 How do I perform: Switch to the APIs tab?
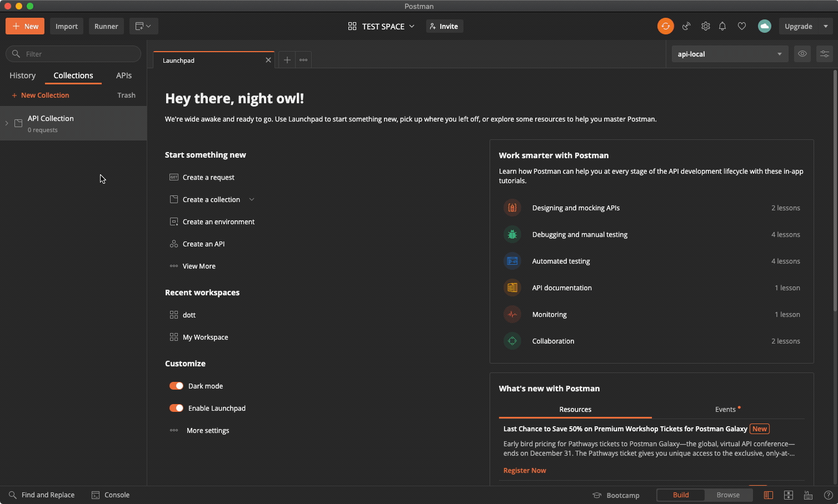[124, 75]
